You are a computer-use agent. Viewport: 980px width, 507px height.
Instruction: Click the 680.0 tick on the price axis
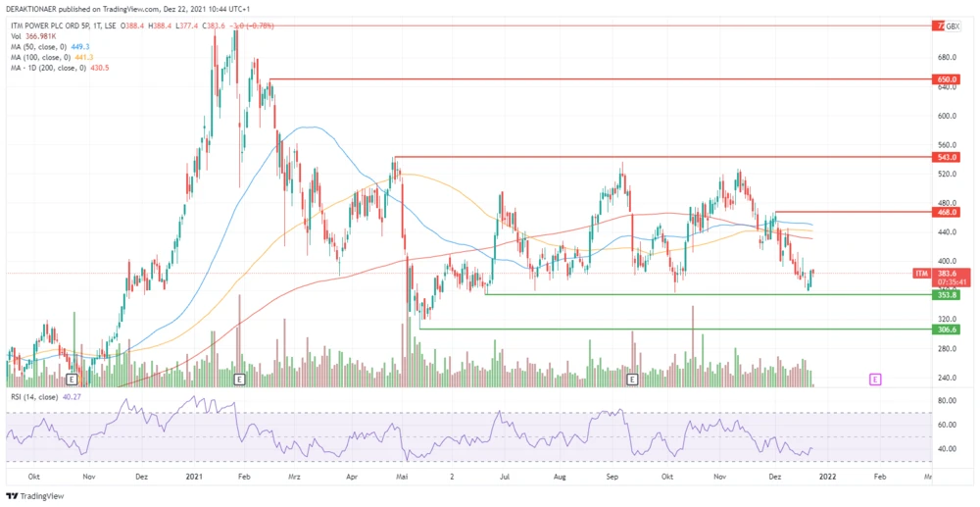point(945,58)
